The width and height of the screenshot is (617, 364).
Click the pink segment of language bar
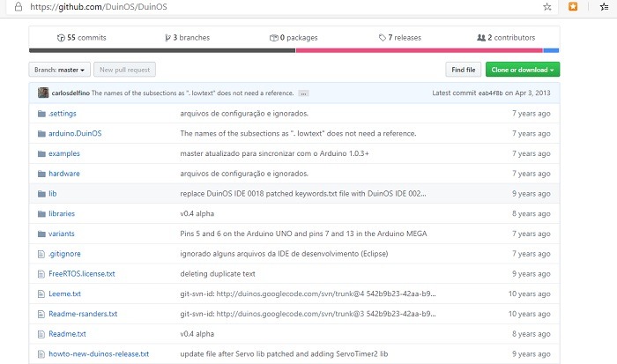[420, 50]
